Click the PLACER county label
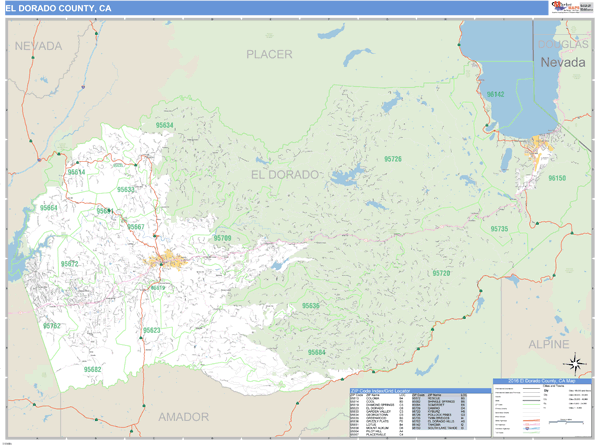600x445 pixels. (x=269, y=54)
